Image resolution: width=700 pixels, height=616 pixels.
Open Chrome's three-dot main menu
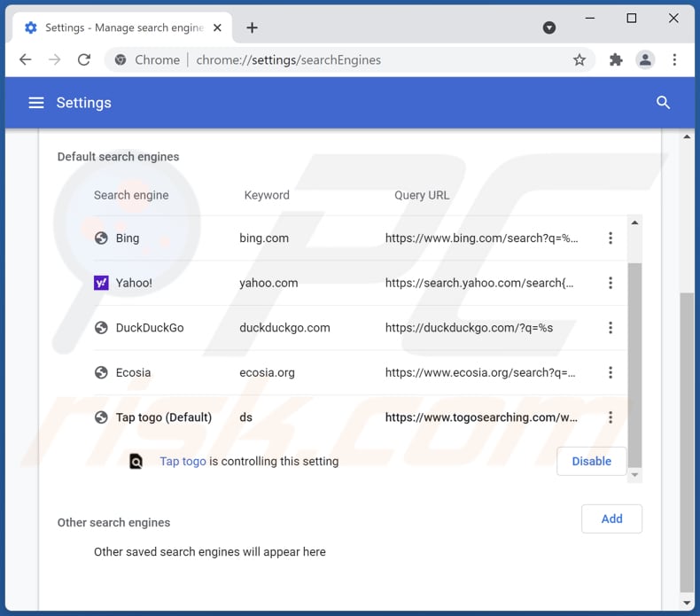click(x=674, y=59)
